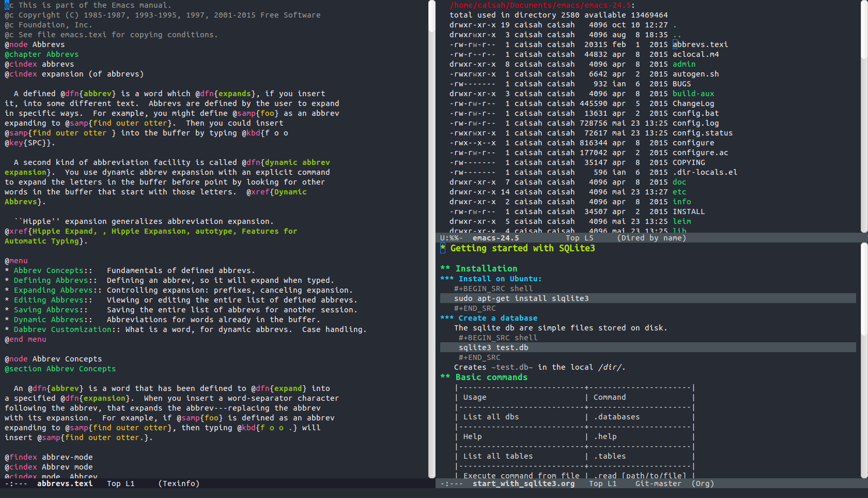Select the autogen.sh file row
The height and width of the screenshot is (498, 868).
click(x=695, y=74)
